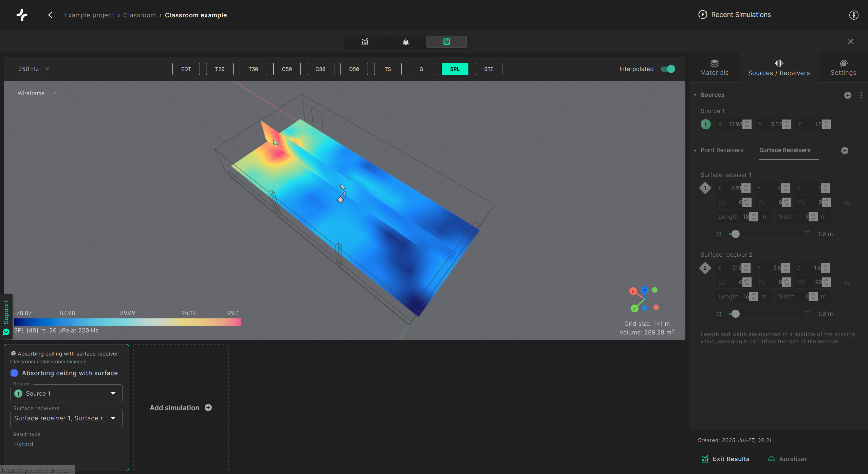This screenshot has width=868, height=474.
Task: Click the SPL color scale bar
Action: tap(128, 322)
